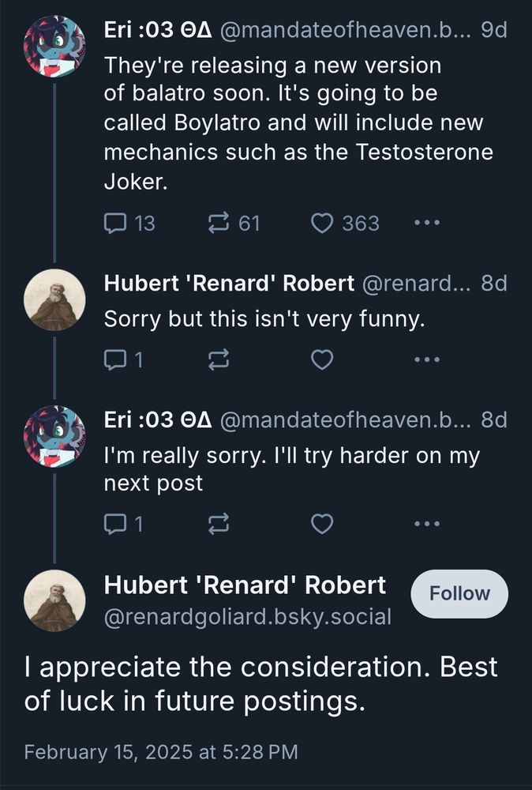Open Eri's avatar on the first post
Screen dimensions: 532x790
54,46
